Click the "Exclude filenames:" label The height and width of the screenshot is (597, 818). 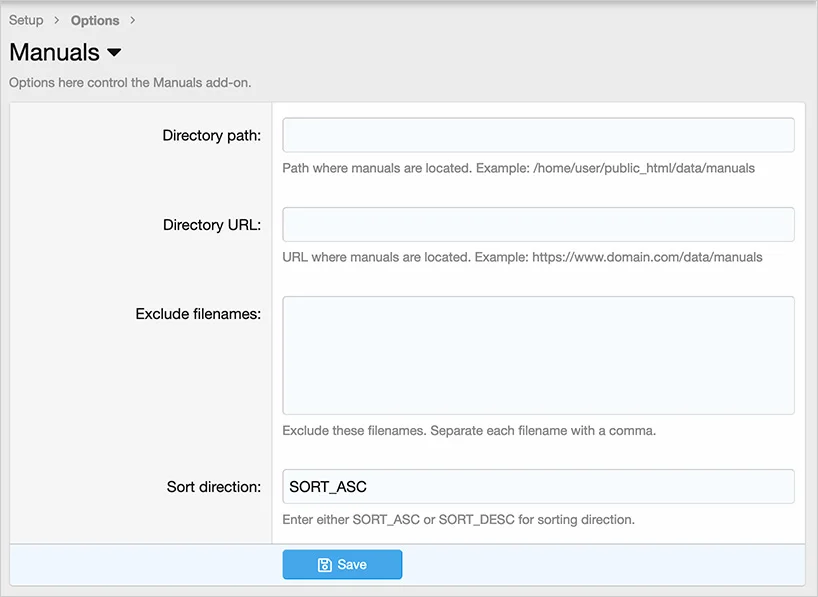tap(198, 314)
